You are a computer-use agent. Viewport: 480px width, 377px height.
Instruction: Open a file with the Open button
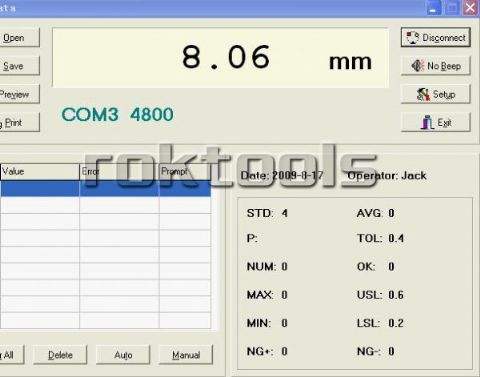pyautogui.click(x=19, y=37)
